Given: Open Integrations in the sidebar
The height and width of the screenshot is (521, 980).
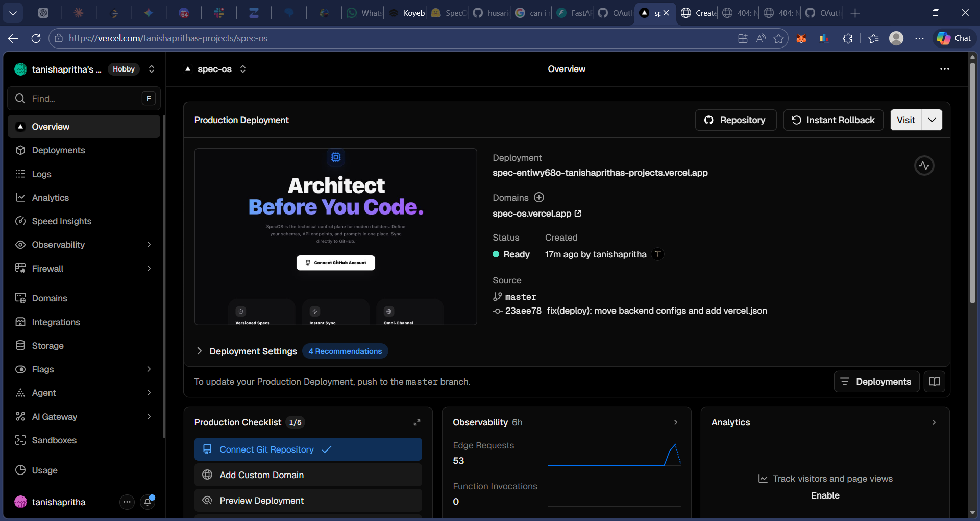Looking at the screenshot, I should pos(84,322).
